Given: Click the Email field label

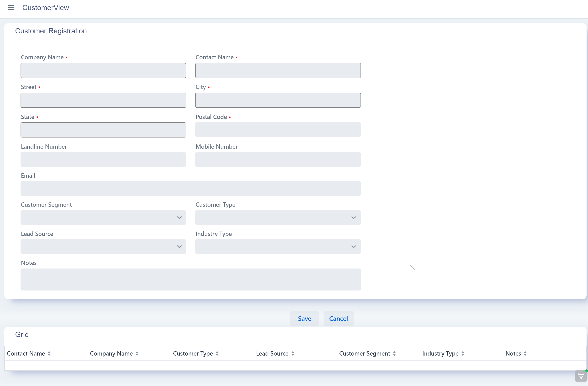Looking at the screenshot, I should [x=28, y=176].
